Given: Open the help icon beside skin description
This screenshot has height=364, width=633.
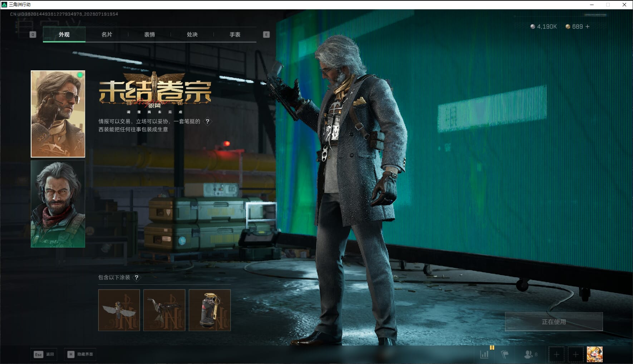Looking at the screenshot, I should click(207, 121).
